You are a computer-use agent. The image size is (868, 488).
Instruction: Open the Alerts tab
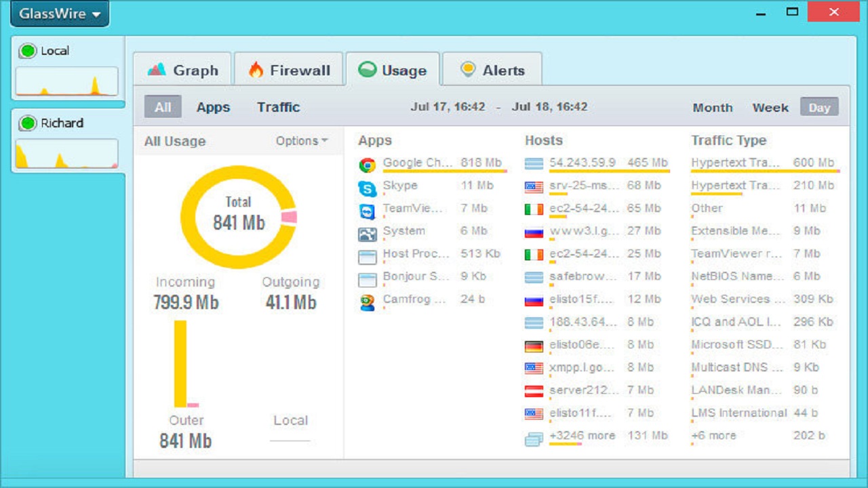[492, 69]
